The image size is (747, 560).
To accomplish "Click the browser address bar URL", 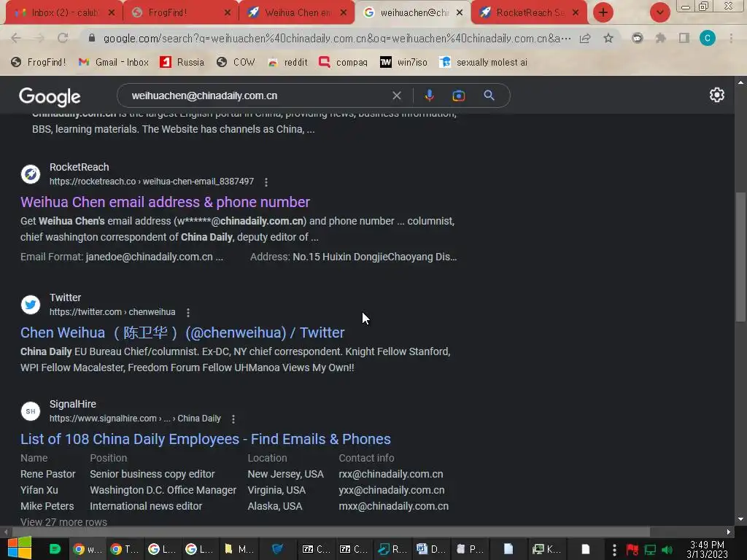I will (336, 38).
